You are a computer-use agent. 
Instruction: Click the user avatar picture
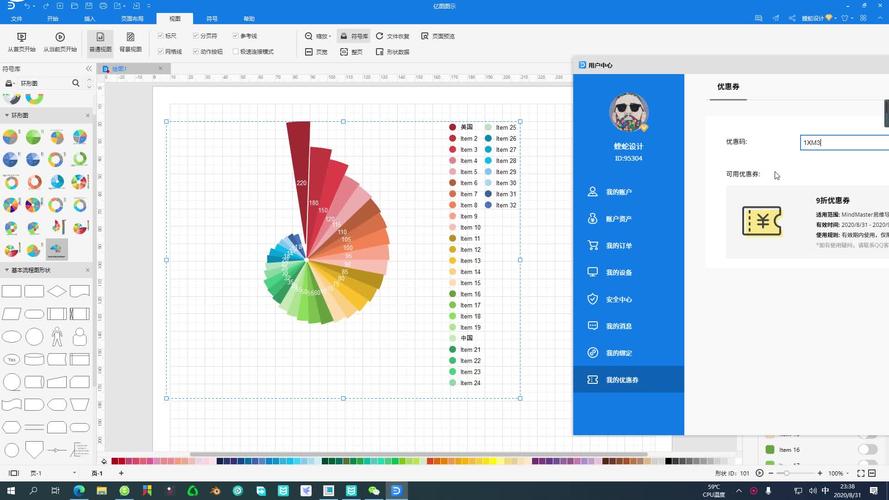point(628,112)
